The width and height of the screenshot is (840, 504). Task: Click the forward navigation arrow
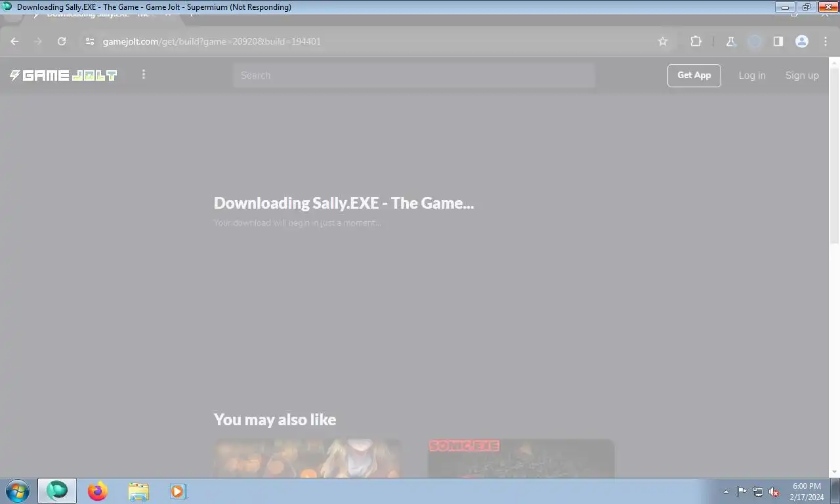[37, 41]
